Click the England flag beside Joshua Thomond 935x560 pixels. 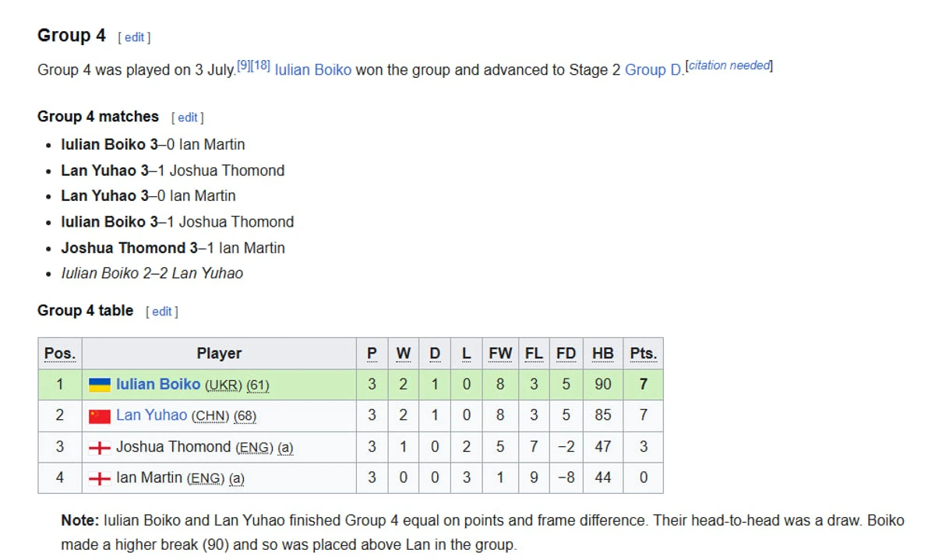tap(100, 448)
